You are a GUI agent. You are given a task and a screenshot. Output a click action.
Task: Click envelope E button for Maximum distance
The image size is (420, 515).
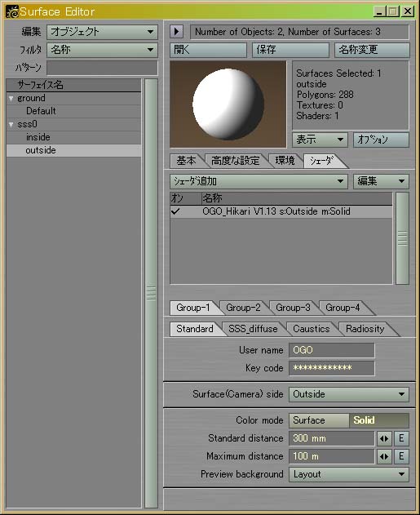point(401,456)
